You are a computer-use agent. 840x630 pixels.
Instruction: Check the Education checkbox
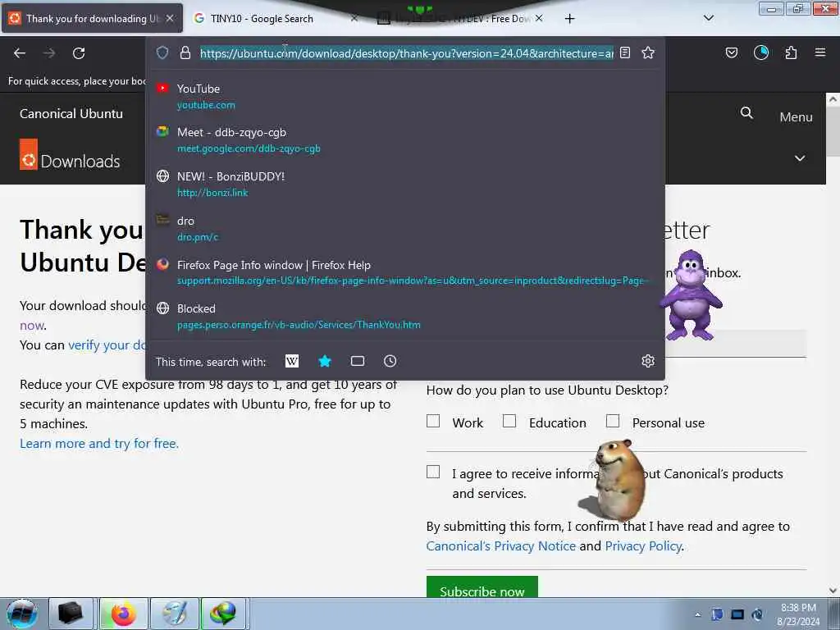pos(509,421)
